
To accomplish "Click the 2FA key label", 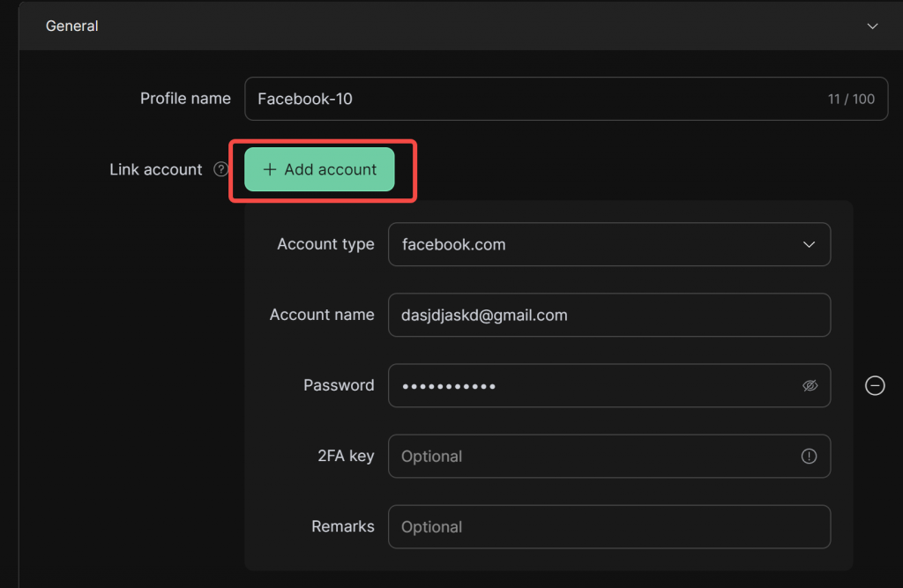I will (346, 456).
